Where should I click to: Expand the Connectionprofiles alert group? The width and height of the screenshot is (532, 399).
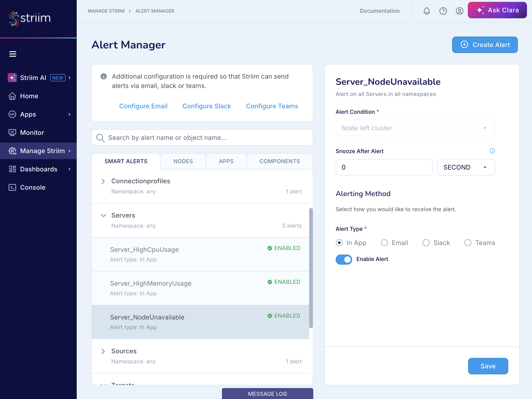tap(103, 181)
